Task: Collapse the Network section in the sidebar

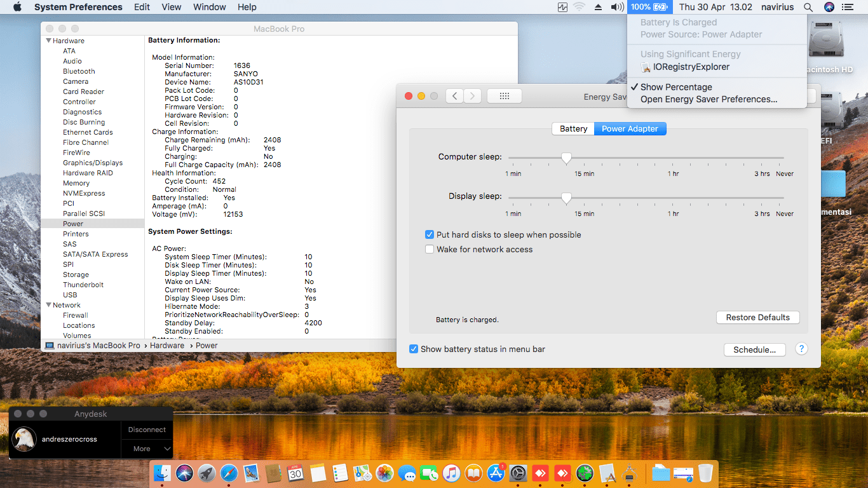Action: tap(48, 305)
